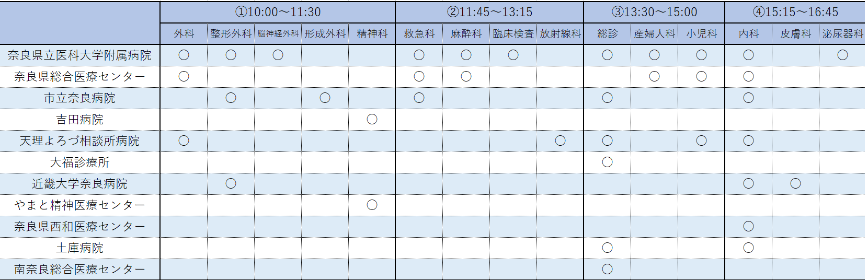Click the 放射線科 column header
868x280 pixels.
coord(561,34)
